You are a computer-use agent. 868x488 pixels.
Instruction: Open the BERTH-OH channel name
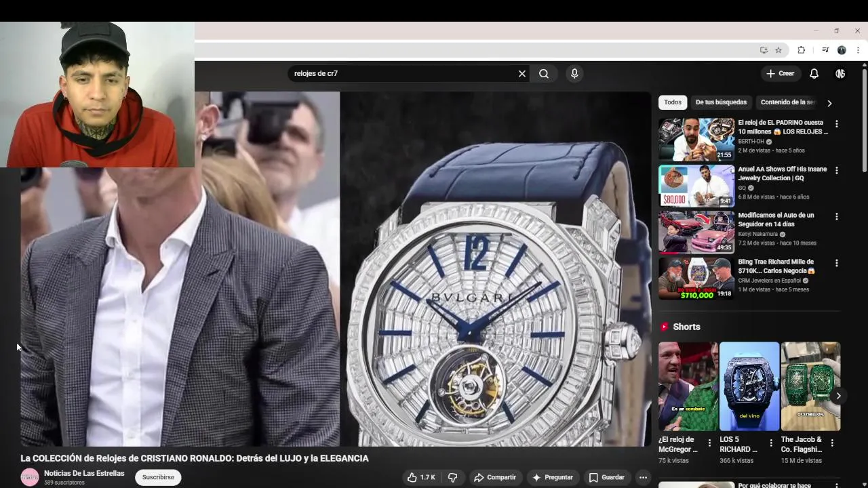click(751, 142)
